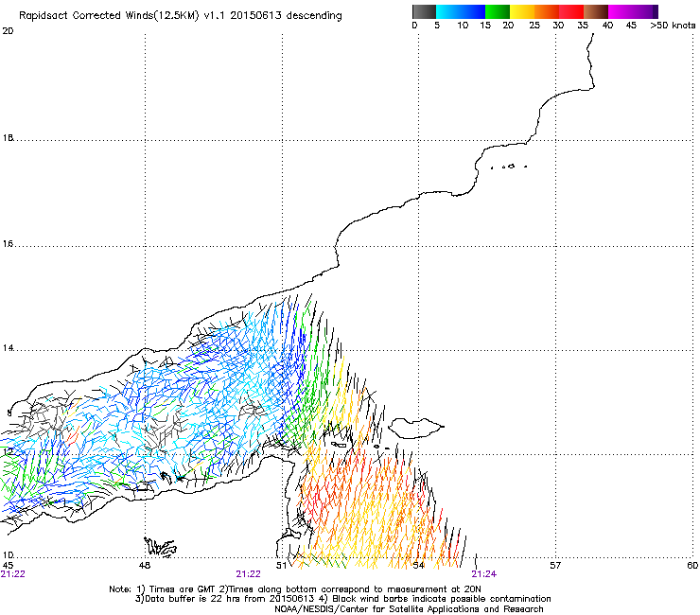This screenshot has width=700, height=615.
Task: Click the longitude '57' axis label
Action: pyautogui.click(x=555, y=566)
